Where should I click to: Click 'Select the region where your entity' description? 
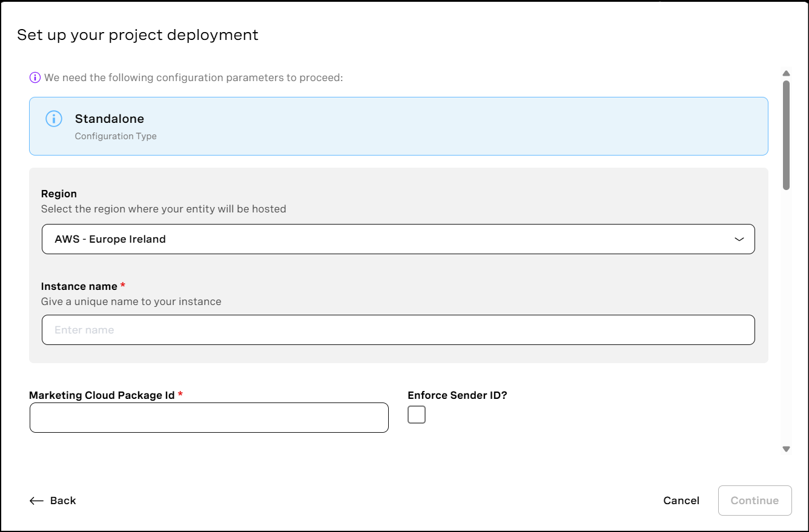(x=163, y=209)
